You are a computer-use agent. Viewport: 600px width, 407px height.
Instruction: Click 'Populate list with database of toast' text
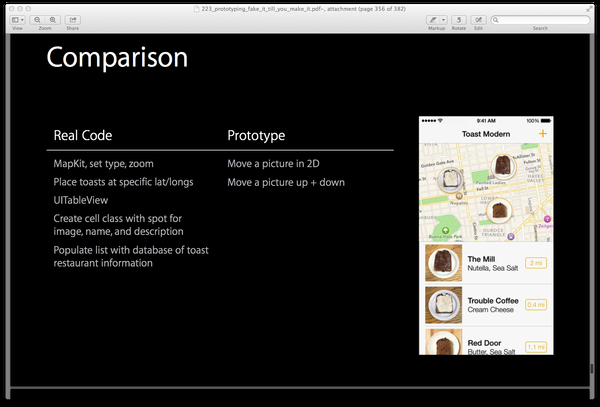pyautogui.click(x=131, y=250)
